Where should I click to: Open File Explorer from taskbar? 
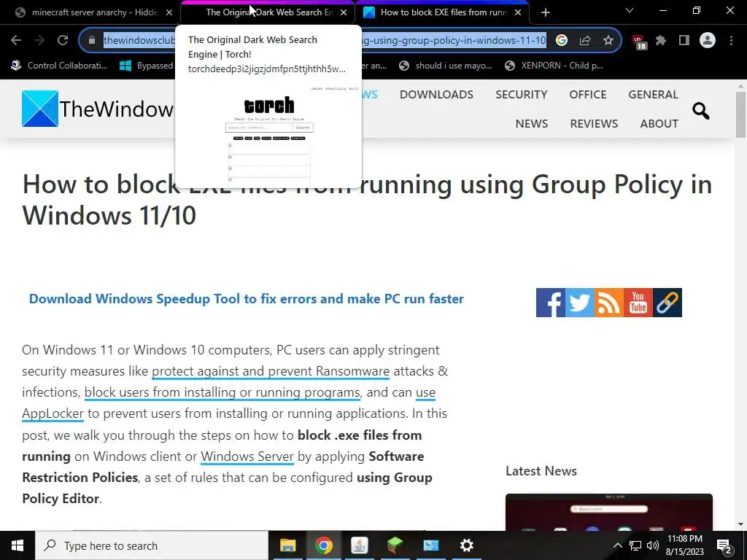tap(287, 545)
